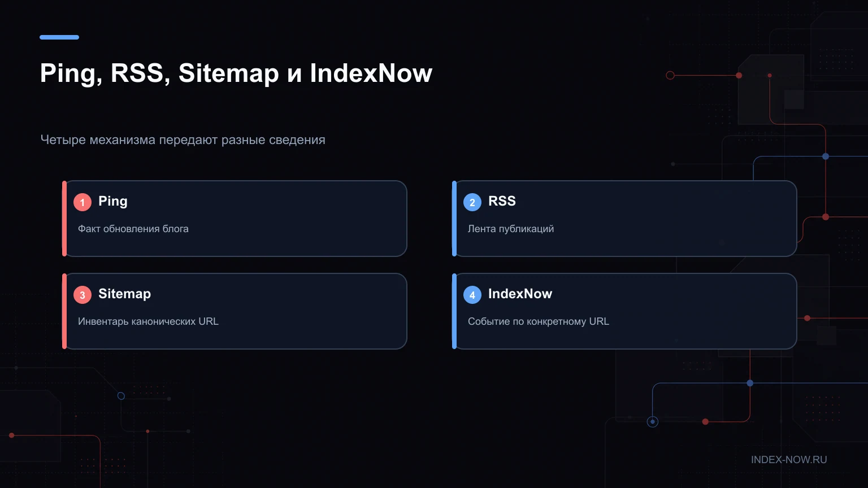
Task: Click subtitle 'Четыре механизма передают разные сведения'
Action: click(183, 140)
